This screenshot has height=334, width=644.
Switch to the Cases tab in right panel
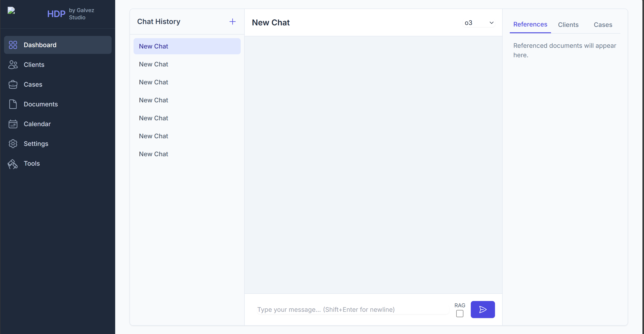pos(603,24)
